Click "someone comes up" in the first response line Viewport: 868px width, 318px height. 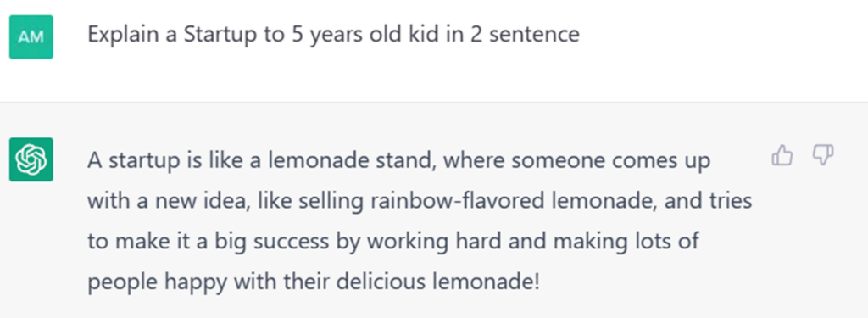tap(611, 161)
